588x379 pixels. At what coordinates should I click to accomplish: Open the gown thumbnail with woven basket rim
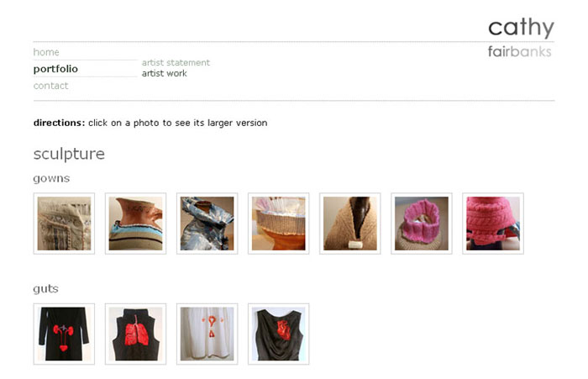279,224
